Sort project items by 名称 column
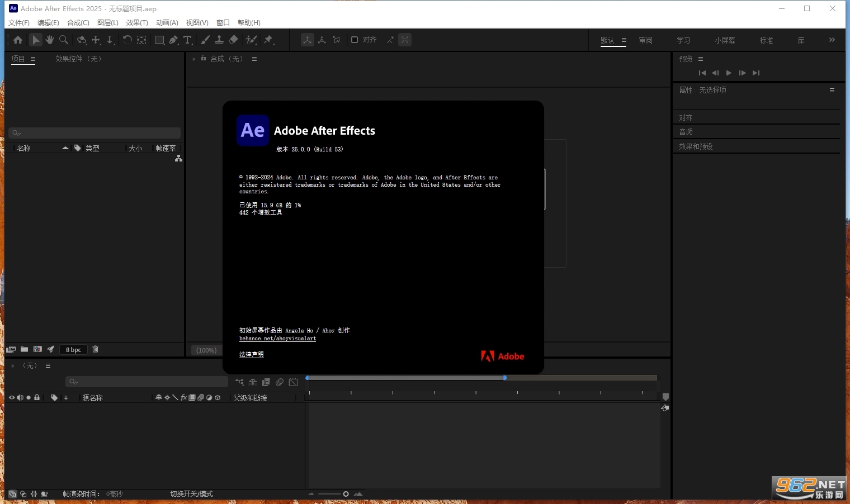850x504 pixels. click(x=24, y=148)
